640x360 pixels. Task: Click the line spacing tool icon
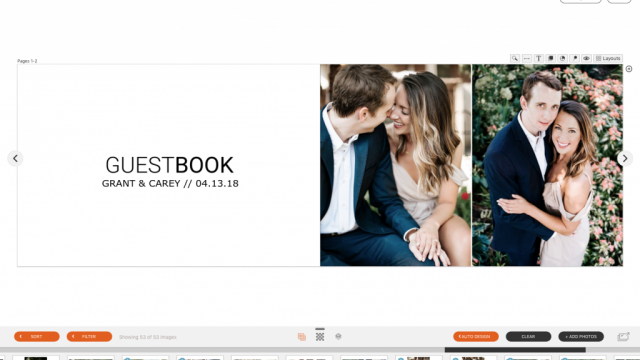coord(527,58)
